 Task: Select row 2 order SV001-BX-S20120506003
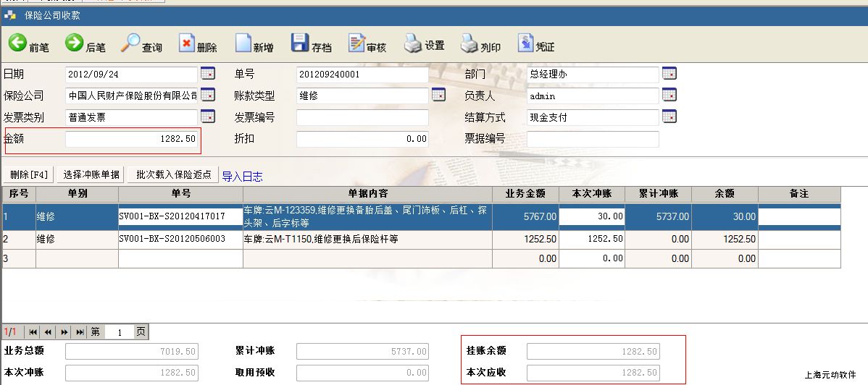180,240
